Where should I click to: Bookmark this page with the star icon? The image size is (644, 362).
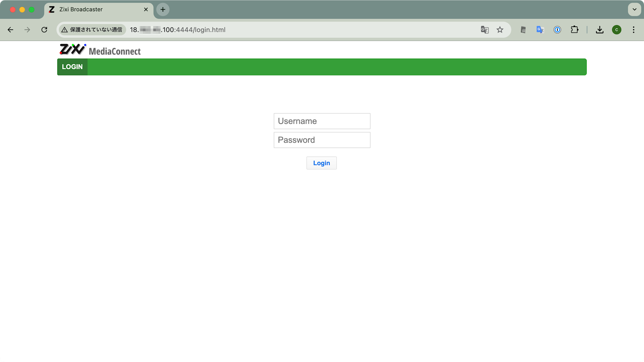coord(500,30)
